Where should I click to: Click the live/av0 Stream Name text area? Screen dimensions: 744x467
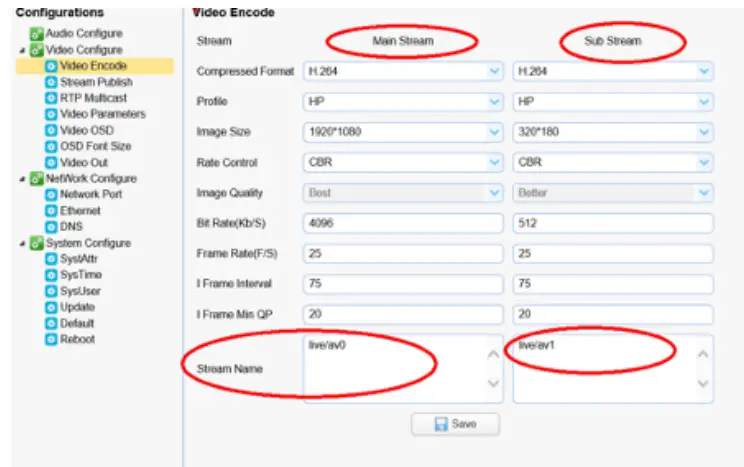pyautogui.click(x=403, y=369)
